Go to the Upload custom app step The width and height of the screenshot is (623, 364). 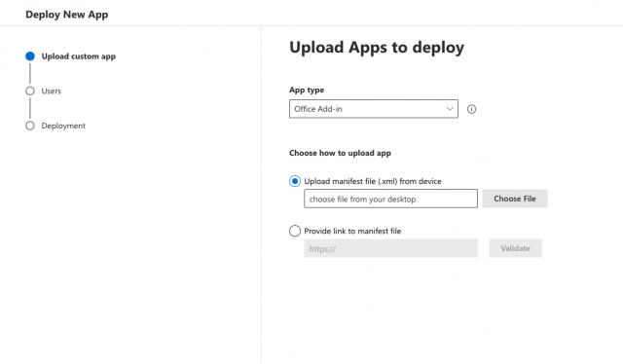pos(79,56)
